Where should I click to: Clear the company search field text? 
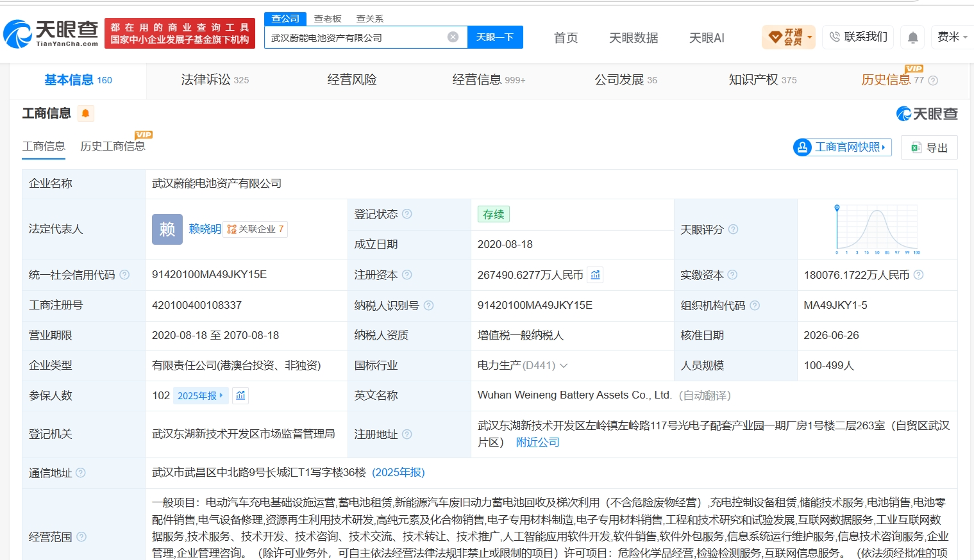(x=453, y=37)
